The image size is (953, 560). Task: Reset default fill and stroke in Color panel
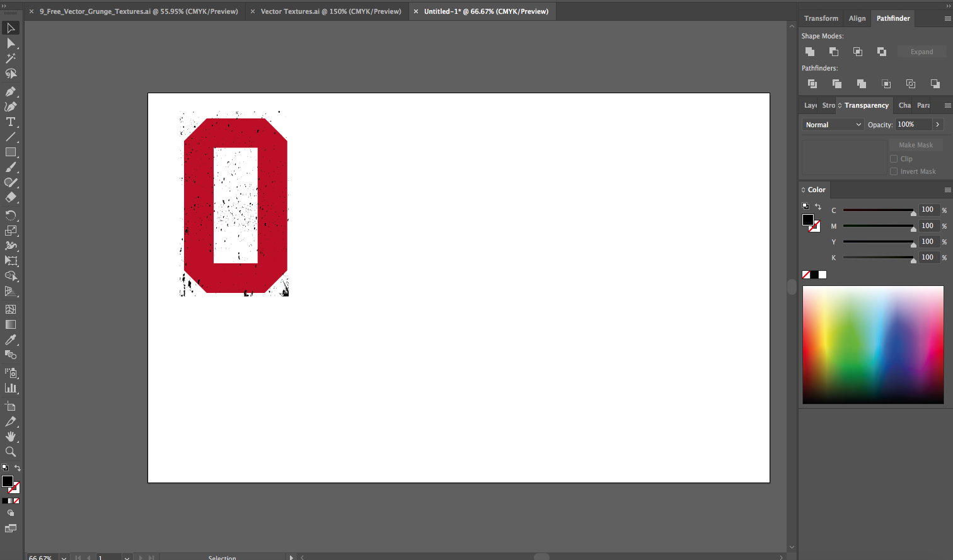(806, 206)
